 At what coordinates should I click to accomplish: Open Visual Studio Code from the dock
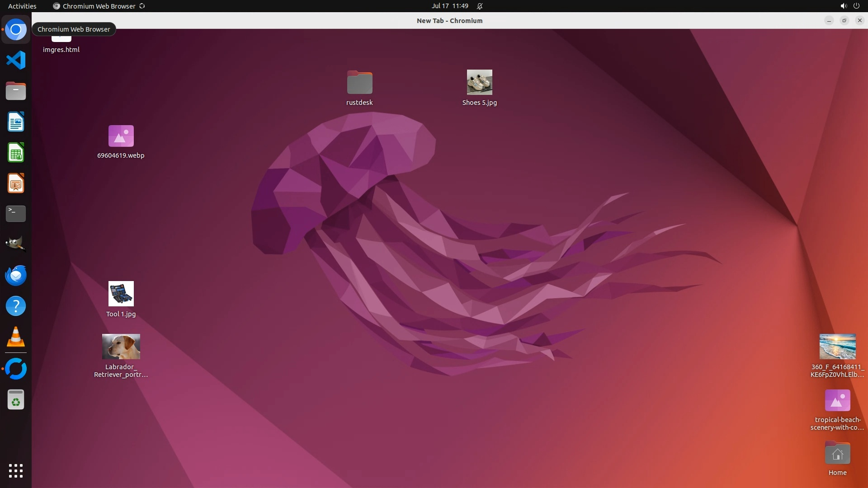16,60
